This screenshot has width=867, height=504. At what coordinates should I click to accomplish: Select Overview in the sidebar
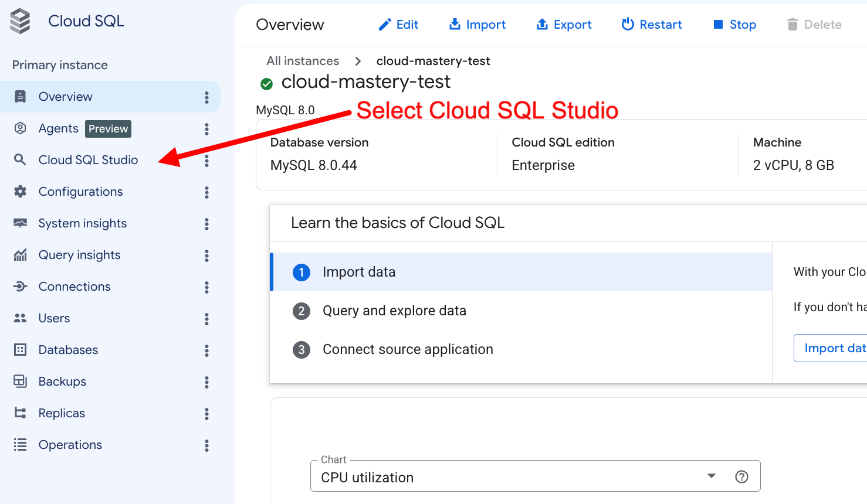pyautogui.click(x=110, y=97)
